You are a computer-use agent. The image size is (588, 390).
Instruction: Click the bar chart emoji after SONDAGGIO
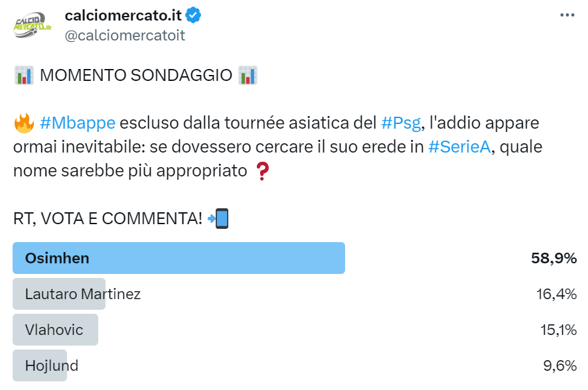coord(248,76)
